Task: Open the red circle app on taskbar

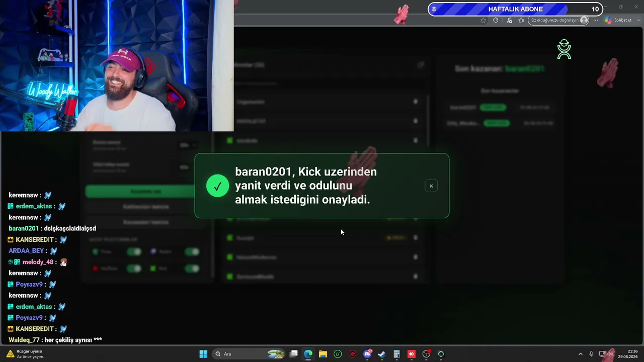Action: (352, 354)
